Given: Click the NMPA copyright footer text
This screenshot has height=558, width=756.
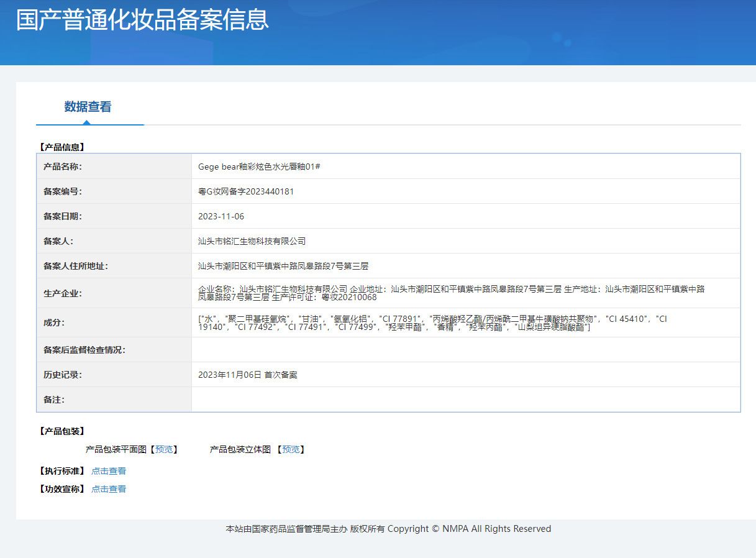Looking at the screenshot, I should (388, 529).
